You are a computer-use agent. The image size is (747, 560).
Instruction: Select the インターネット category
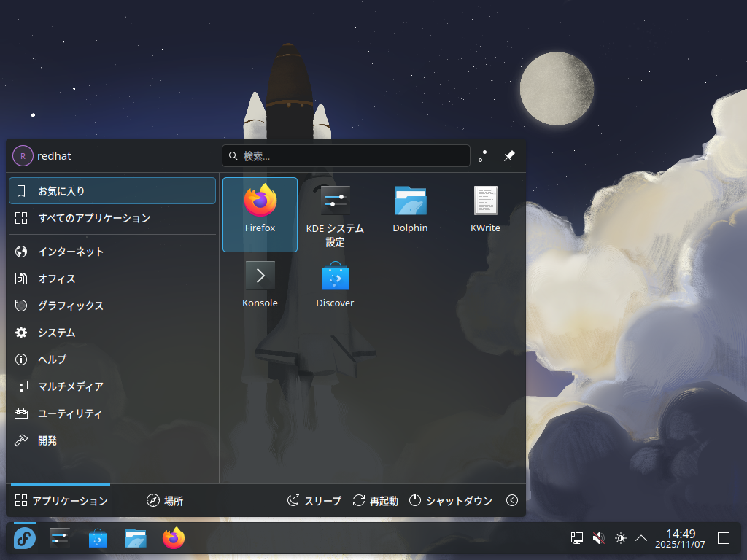(x=71, y=252)
